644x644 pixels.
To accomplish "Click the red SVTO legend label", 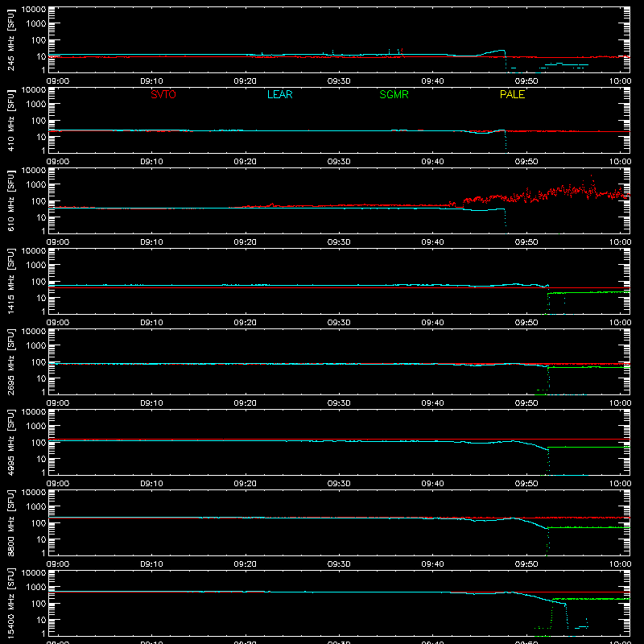I will (163, 94).
